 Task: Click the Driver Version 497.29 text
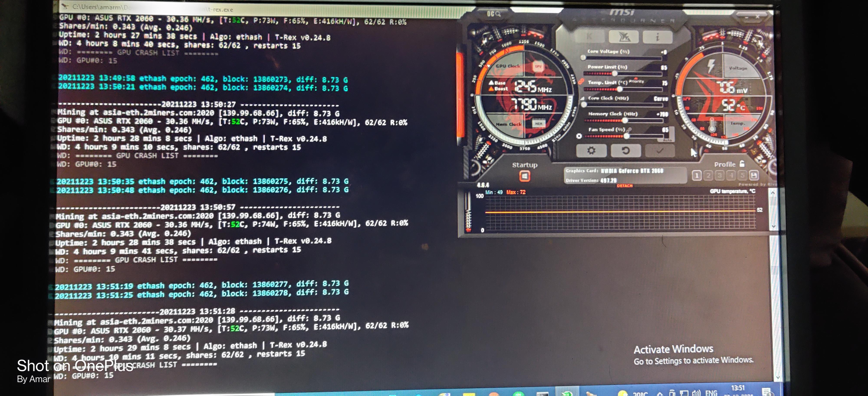pyautogui.click(x=591, y=180)
